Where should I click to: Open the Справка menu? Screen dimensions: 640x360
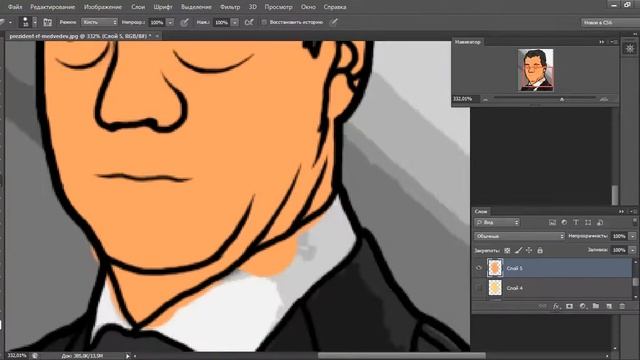[335, 7]
